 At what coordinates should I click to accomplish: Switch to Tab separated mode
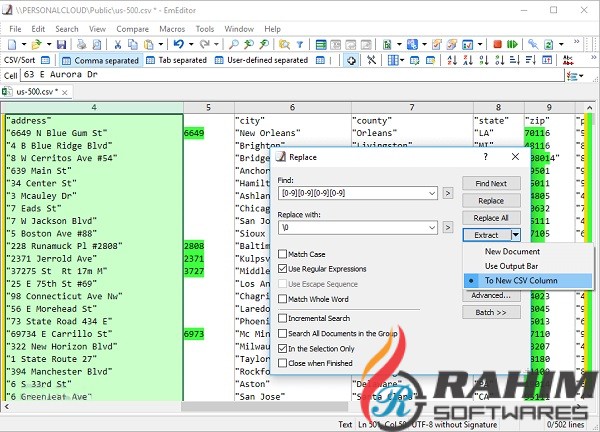coord(177,60)
